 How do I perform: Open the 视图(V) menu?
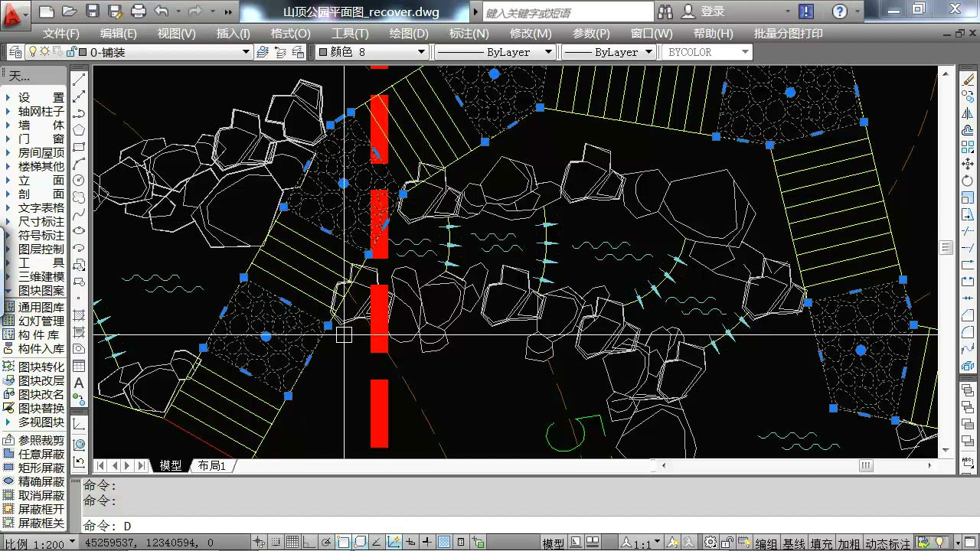[177, 34]
